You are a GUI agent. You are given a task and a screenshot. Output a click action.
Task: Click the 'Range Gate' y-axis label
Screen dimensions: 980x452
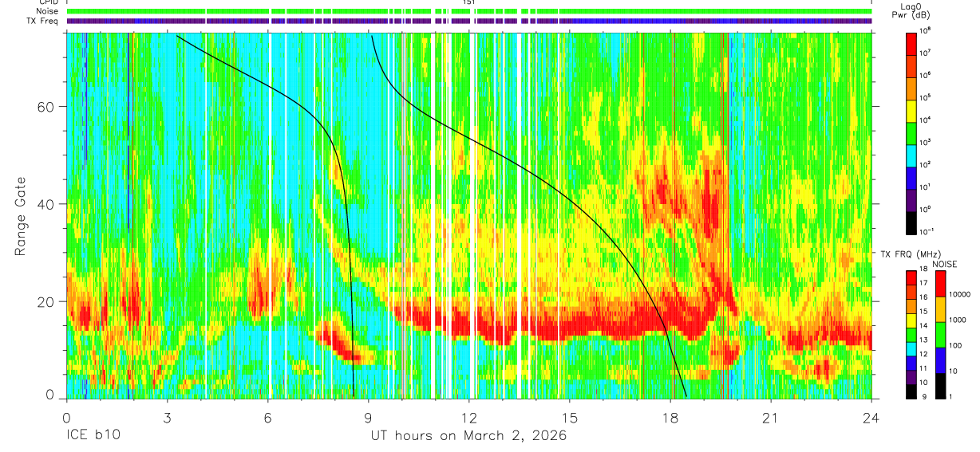pos(19,217)
